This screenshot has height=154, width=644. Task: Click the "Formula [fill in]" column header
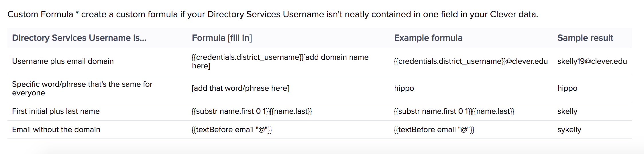tap(222, 38)
